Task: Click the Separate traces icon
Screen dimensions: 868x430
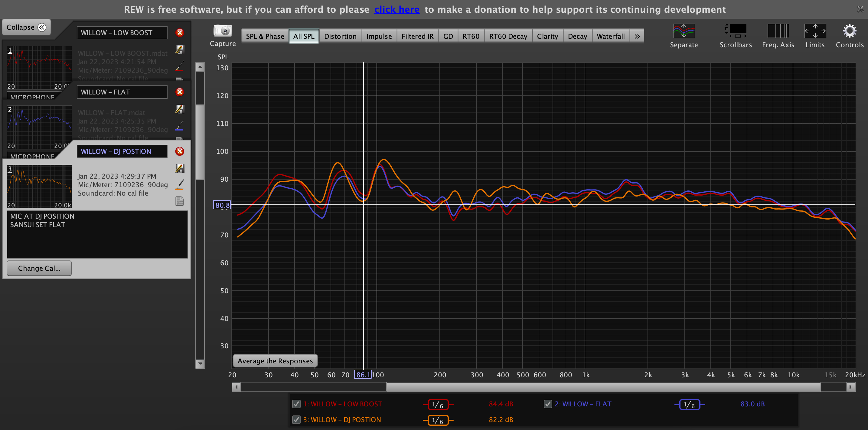Action: [x=683, y=31]
